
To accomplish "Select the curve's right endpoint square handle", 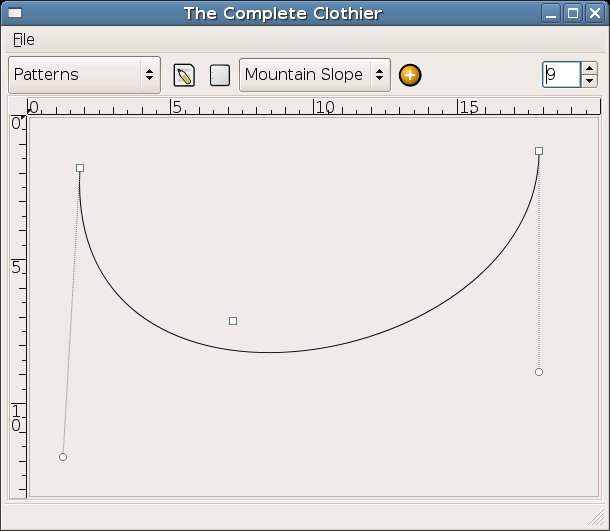I will pos(539,151).
